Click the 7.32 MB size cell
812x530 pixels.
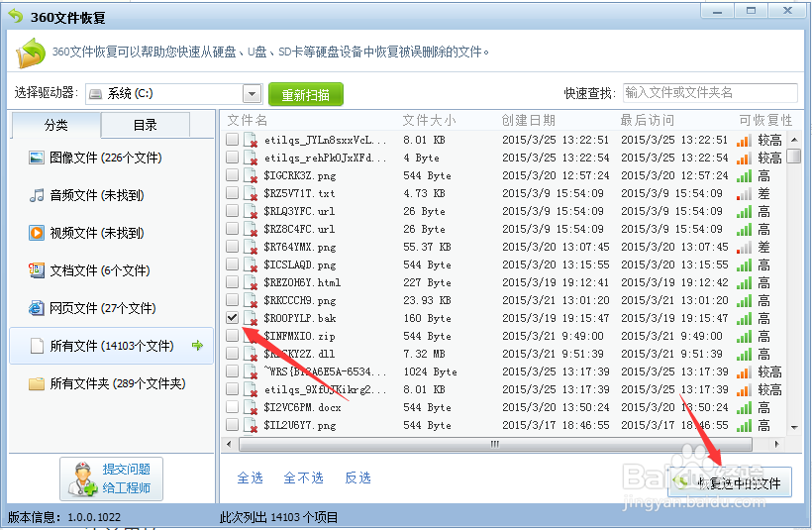pos(424,354)
